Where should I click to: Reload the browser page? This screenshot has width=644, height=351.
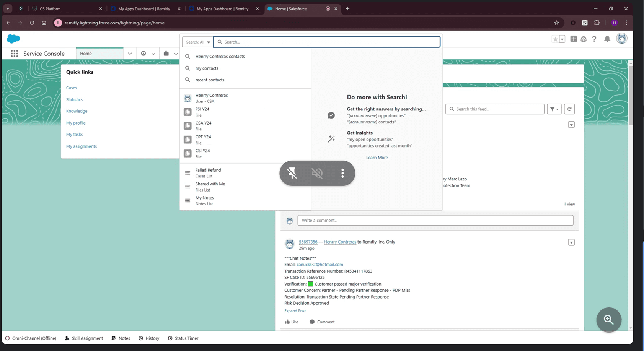32,23
